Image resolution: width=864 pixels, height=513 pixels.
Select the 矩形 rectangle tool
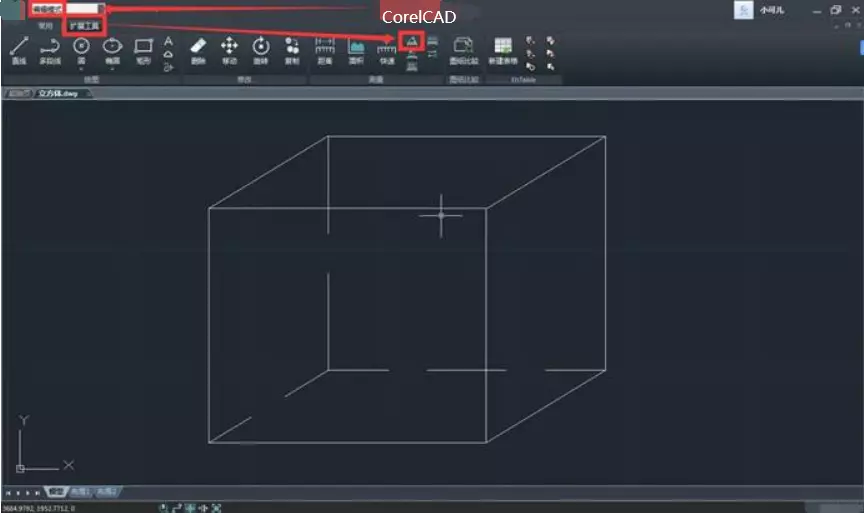click(143, 51)
